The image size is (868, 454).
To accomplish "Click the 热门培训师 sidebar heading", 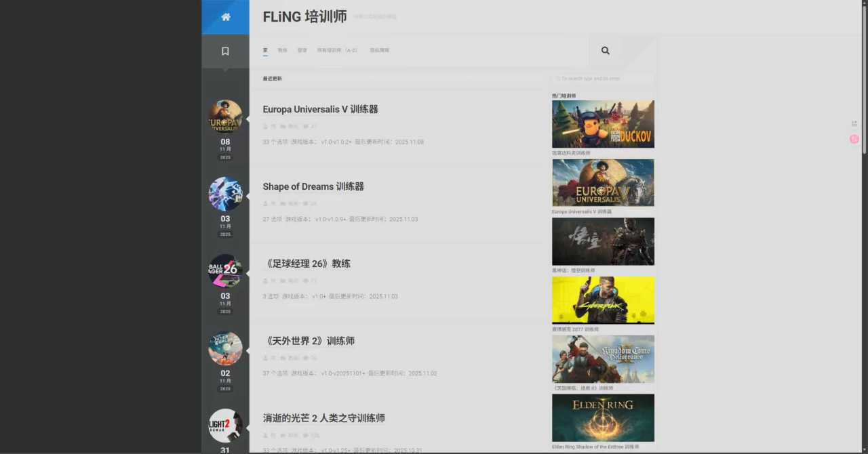I will click(564, 96).
